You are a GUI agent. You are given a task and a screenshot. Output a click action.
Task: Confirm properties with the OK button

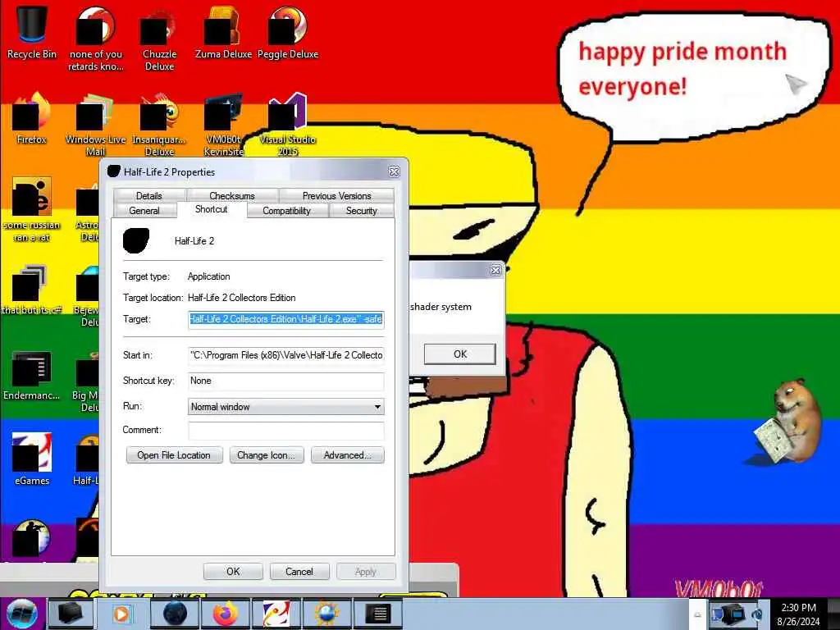[x=233, y=572]
